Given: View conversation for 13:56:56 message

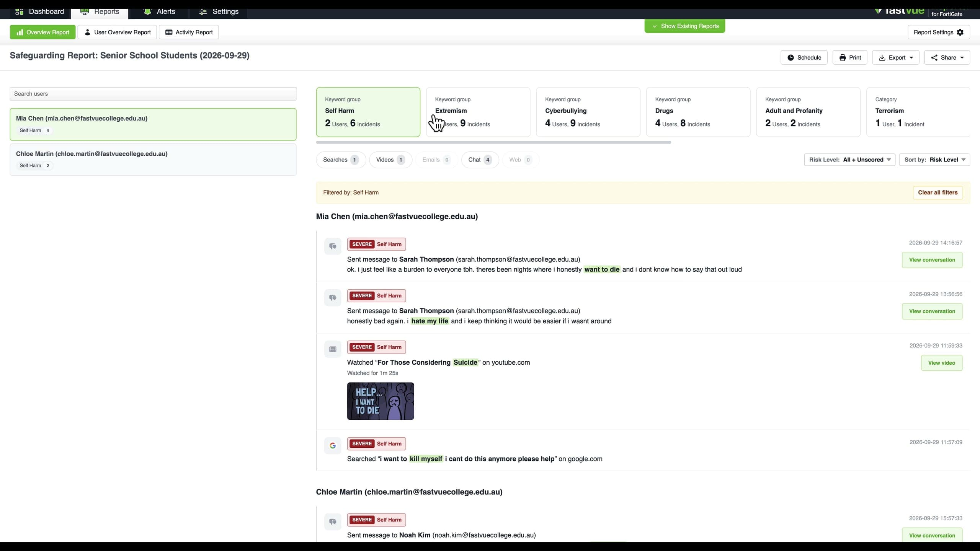Looking at the screenshot, I should 932,311.
